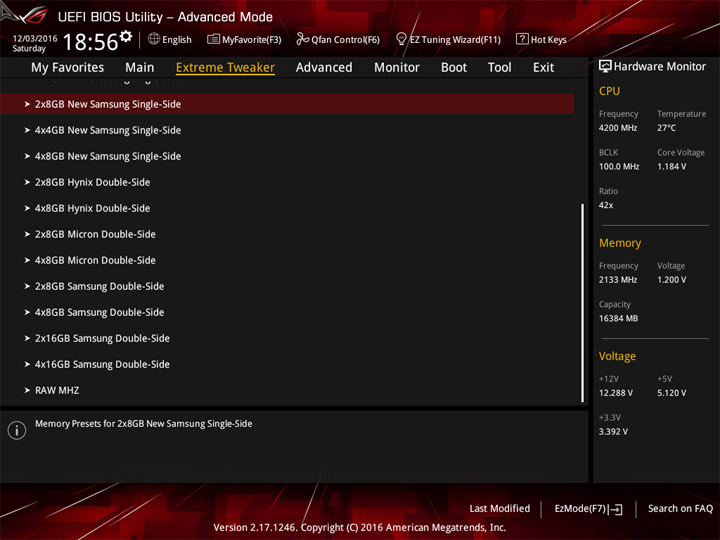Click the Version 2.17.1246 copyright text
Screen dimensions: 720x540
tap(360, 528)
